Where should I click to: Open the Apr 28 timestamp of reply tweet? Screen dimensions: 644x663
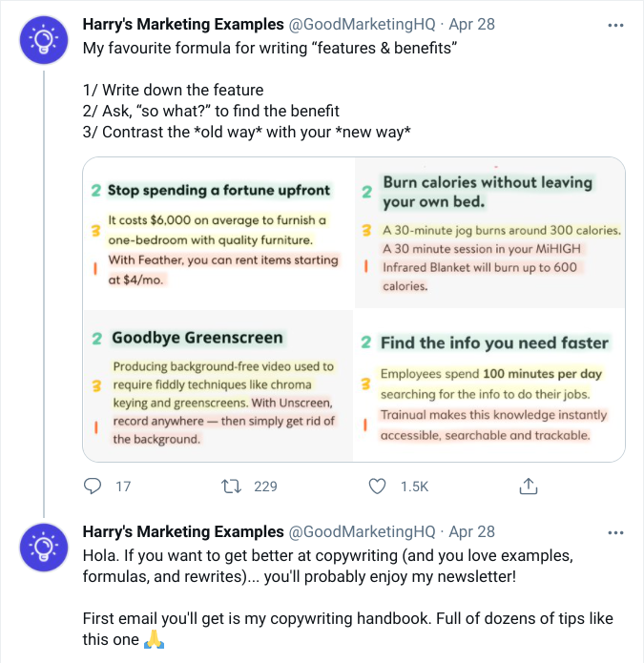coord(472,531)
